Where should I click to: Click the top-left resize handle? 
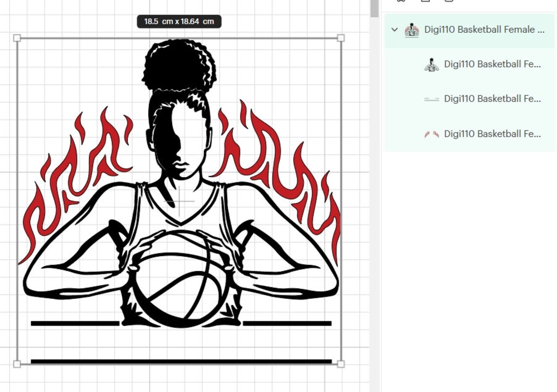pyautogui.click(x=18, y=38)
